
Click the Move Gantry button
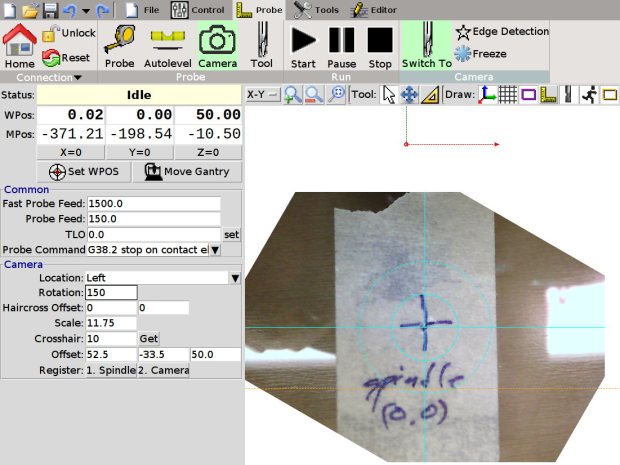[187, 172]
